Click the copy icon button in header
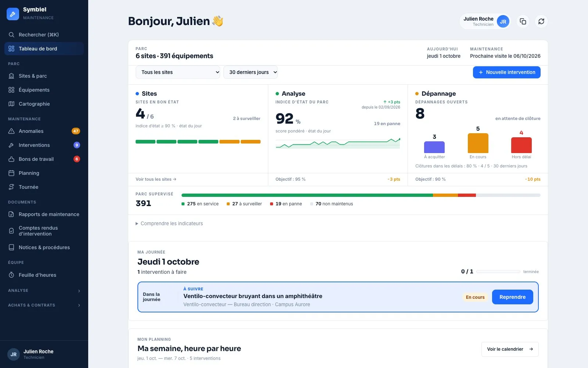The image size is (588, 368). pos(523,21)
